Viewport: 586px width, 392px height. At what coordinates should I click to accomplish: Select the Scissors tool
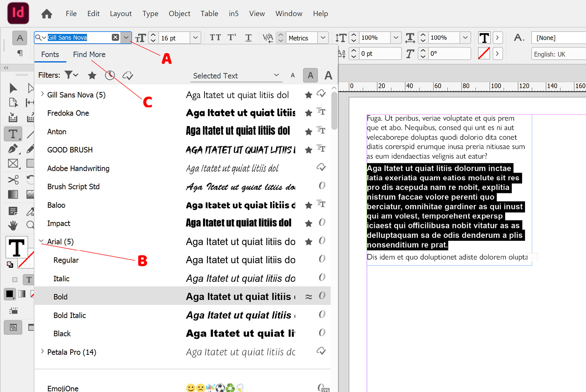[13, 180]
